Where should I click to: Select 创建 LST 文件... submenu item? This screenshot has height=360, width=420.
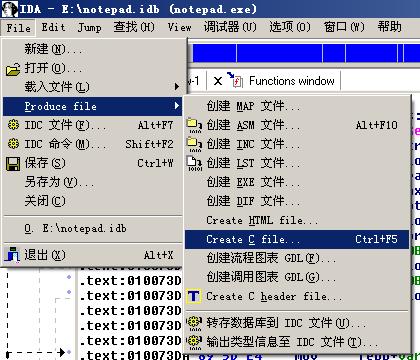[x=297, y=163]
